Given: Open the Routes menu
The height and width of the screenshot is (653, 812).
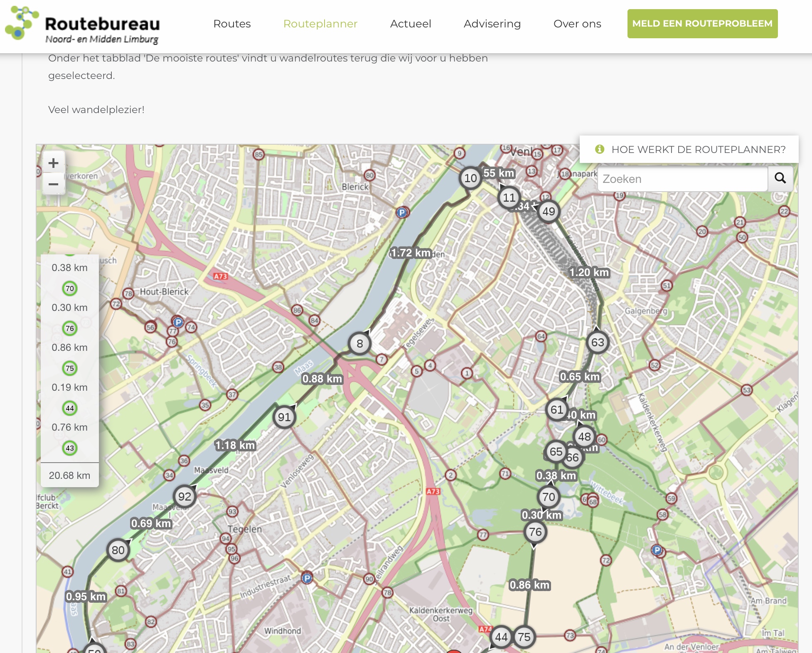Looking at the screenshot, I should [x=232, y=24].
